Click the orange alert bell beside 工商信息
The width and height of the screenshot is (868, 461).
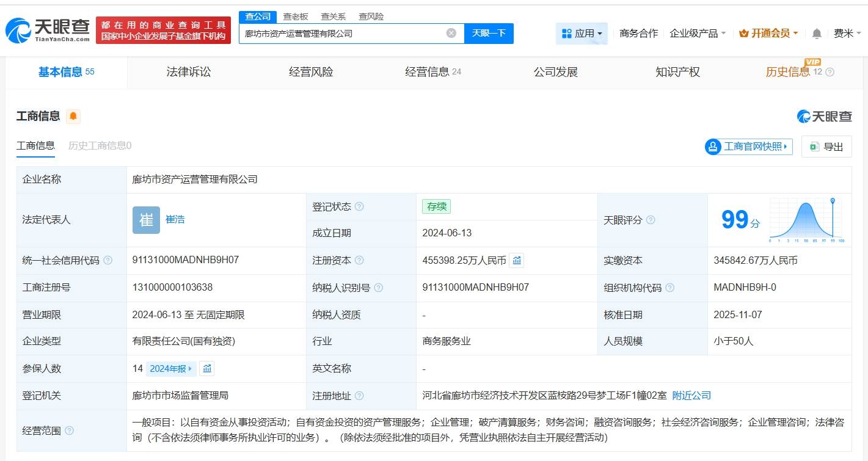click(x=73, y=116)
